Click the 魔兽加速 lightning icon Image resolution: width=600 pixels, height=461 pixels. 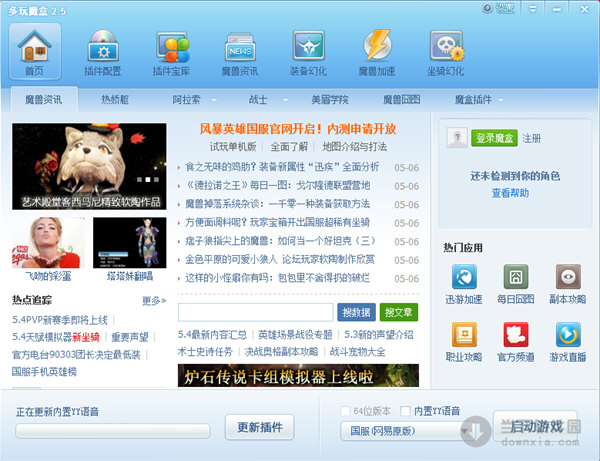pyautogui.click(x=377, y=51)
